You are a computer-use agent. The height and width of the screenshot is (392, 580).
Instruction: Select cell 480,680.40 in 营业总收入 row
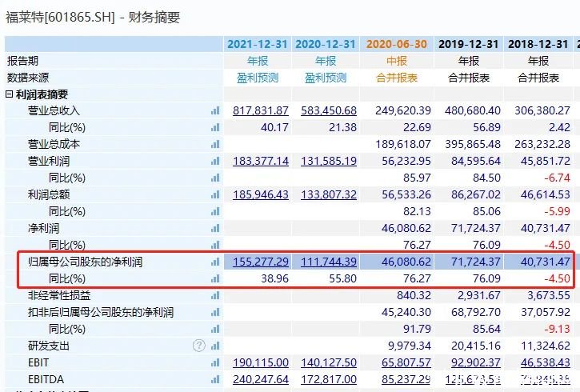[x=473, y=110]
